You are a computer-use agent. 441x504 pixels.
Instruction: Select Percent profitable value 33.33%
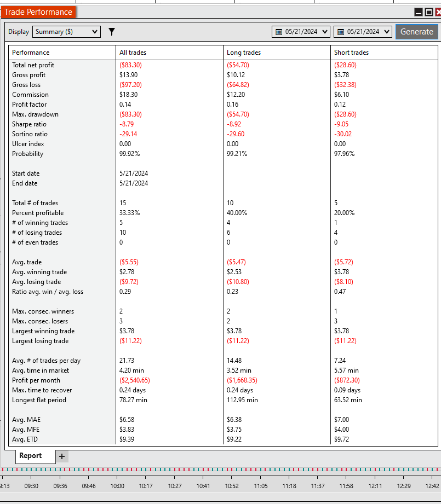click(x=130, y=213)
